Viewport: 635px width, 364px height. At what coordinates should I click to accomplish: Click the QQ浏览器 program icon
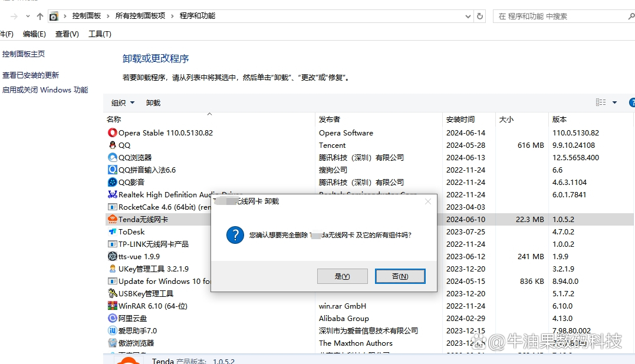[112, 157]
